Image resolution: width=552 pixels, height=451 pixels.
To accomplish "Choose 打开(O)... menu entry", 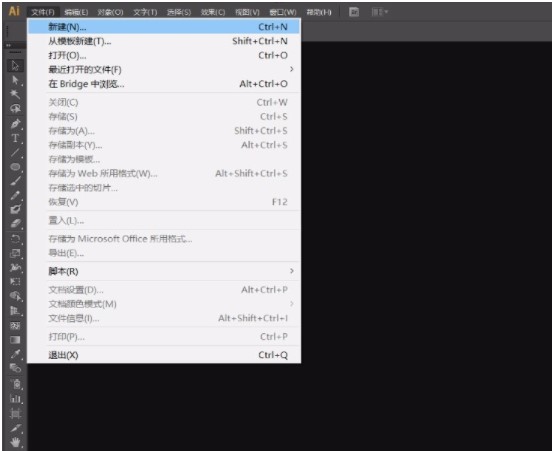I will 164,55.
